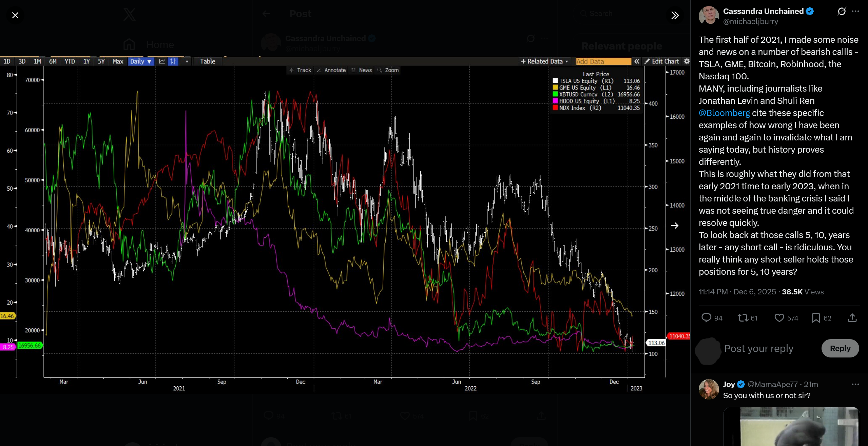Go to next image with the right arrow
The width and height of the screenshot is (868, 446).
click(675, 226)
